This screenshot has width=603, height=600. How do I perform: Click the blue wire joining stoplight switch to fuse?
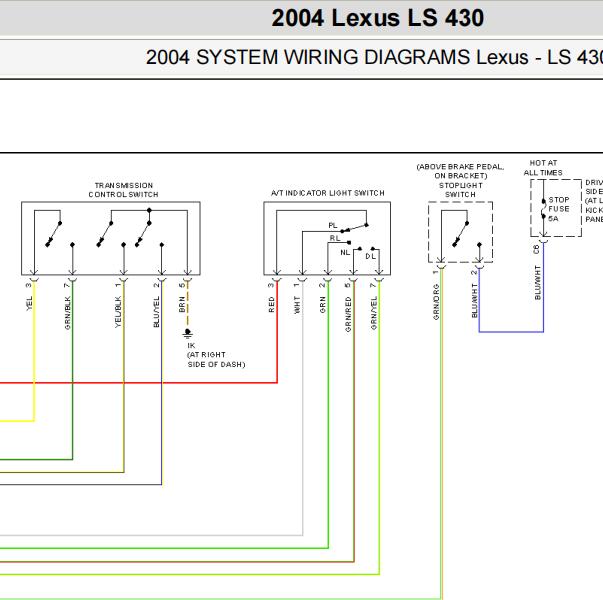pos(511,332)
